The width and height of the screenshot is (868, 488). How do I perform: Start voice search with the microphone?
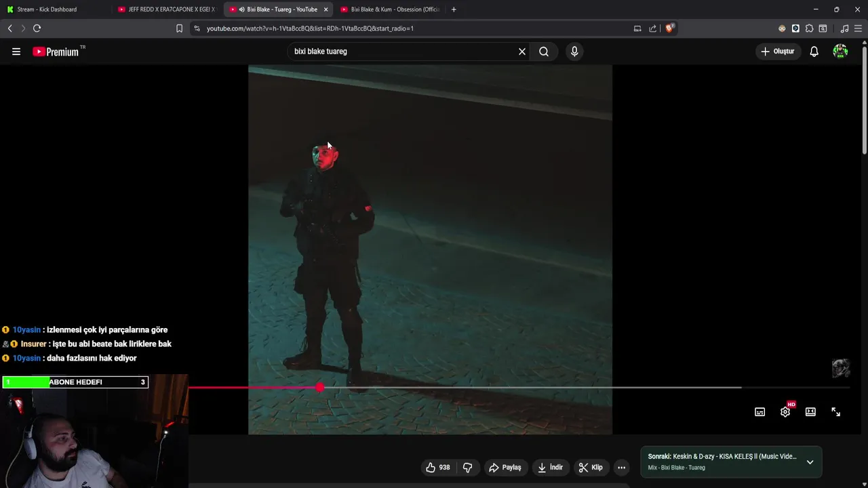click(x=574, y=52)
